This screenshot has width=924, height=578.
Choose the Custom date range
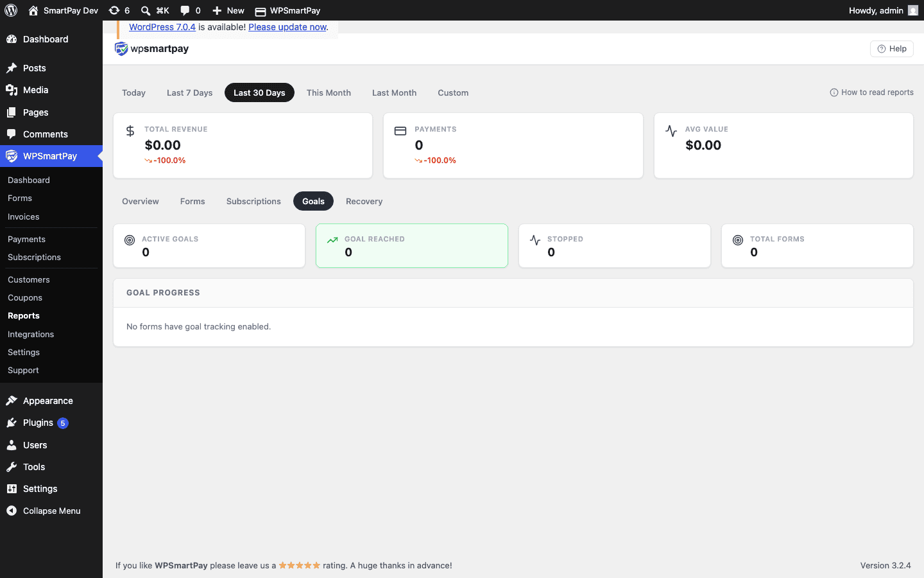pos(453,92)
